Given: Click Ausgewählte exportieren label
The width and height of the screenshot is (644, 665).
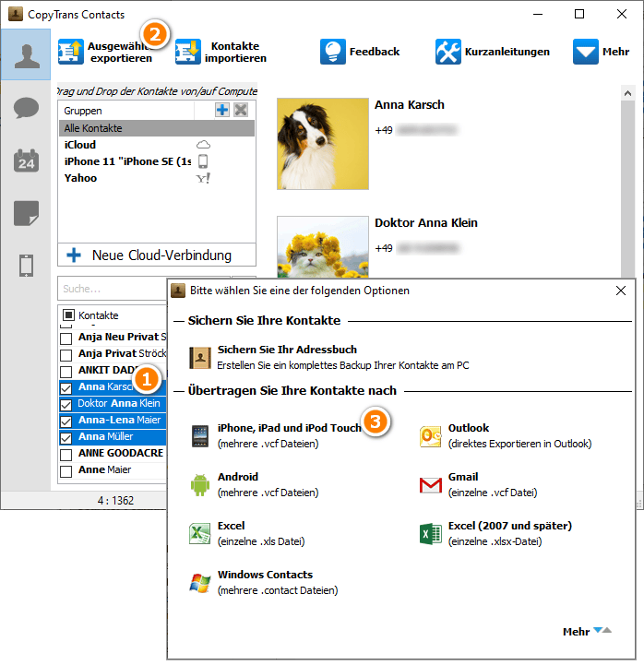Looking at the screenshot, I should pos(120,52).
